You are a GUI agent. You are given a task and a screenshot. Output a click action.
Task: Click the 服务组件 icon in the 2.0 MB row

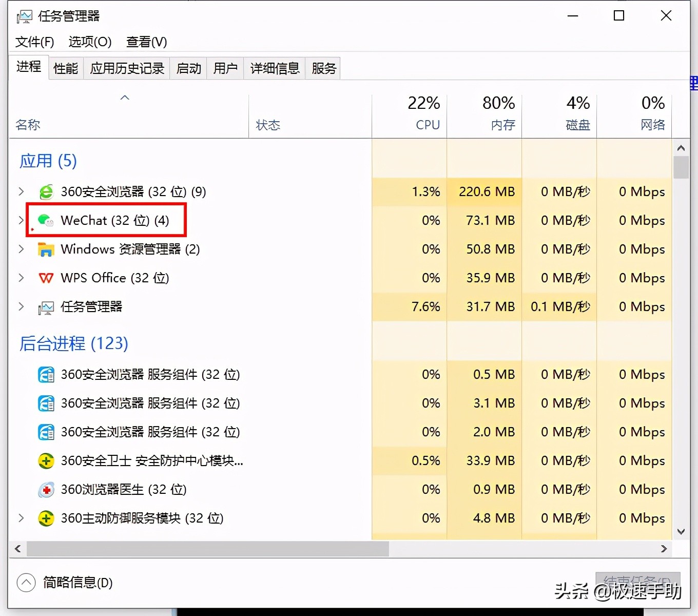[x=46, y=432]
